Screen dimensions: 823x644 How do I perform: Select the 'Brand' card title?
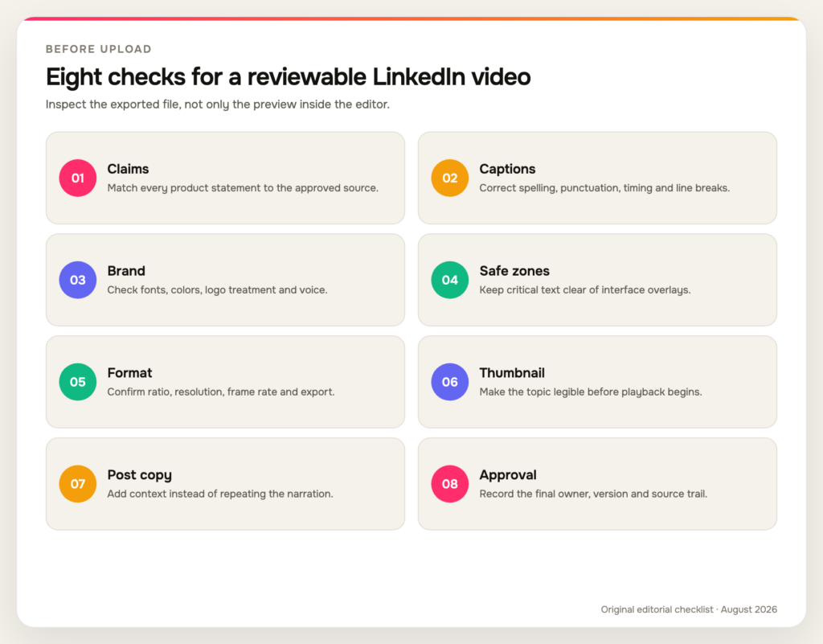click(x=126, y=271)
